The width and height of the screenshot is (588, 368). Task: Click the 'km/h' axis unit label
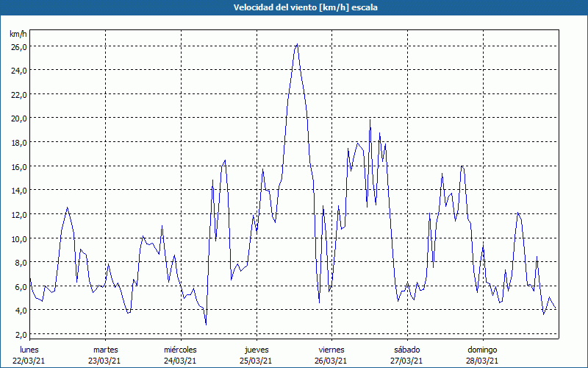18,34
